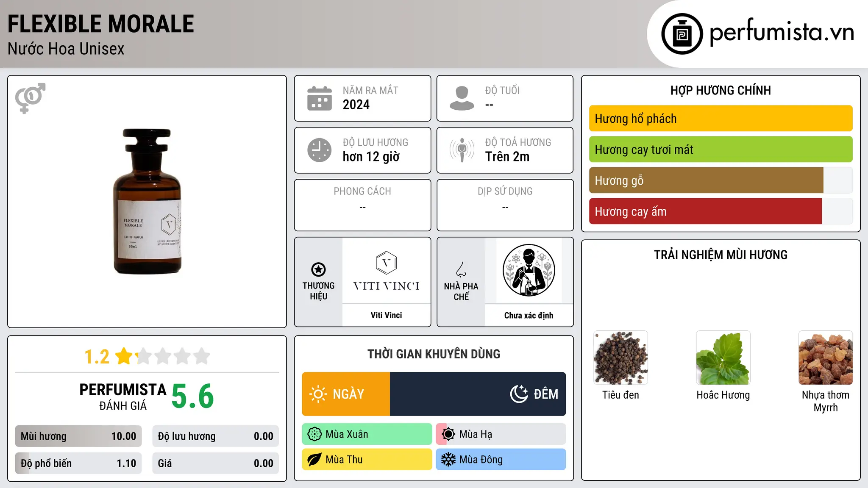Click the sillage icon beside Độ toả hương
This screenshot has width=868, height=488.
(x=462, y=150)
